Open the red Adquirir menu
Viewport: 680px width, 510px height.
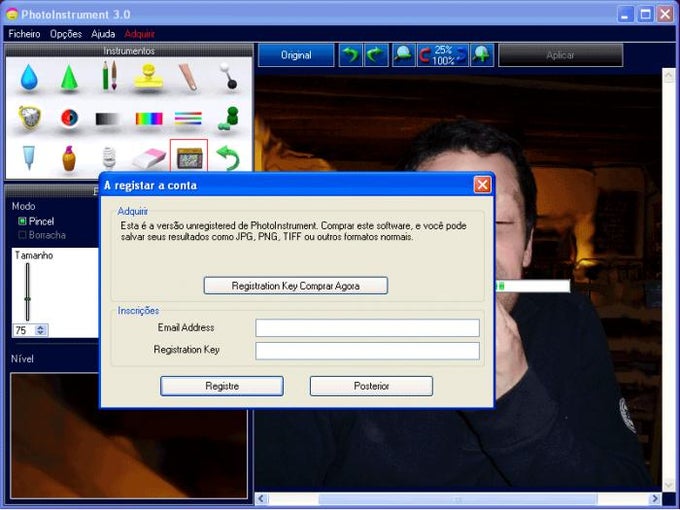click(x=140, y=34)
